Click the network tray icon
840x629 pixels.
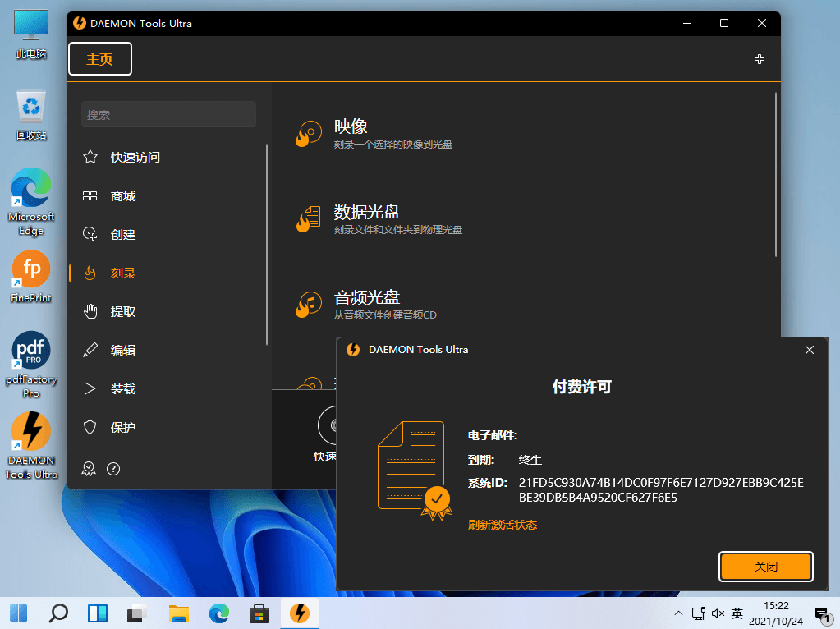(698, 613)
